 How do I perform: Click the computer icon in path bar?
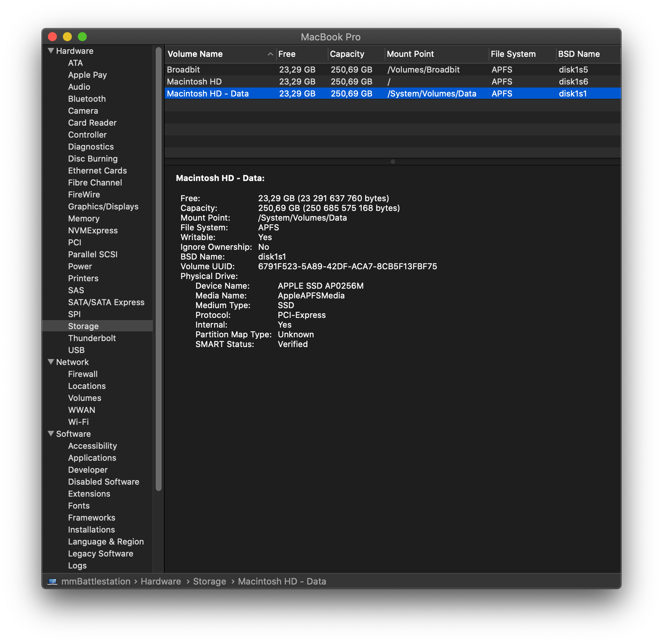[52, 582]
